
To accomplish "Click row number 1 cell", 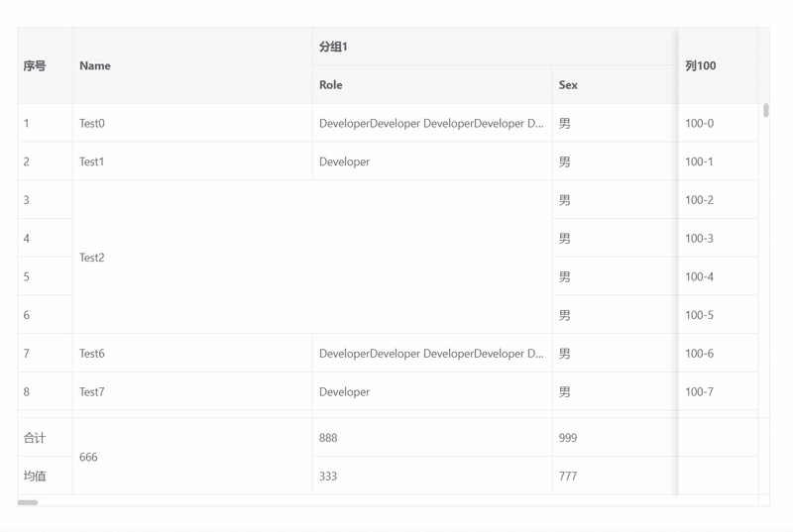I will [x=45, y=123].
